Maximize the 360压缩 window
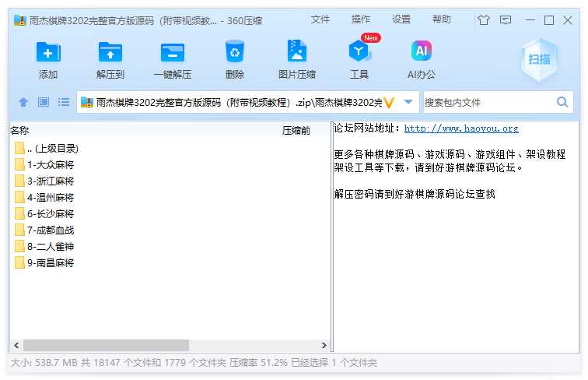The image size is (588, 380). (549, 20)
